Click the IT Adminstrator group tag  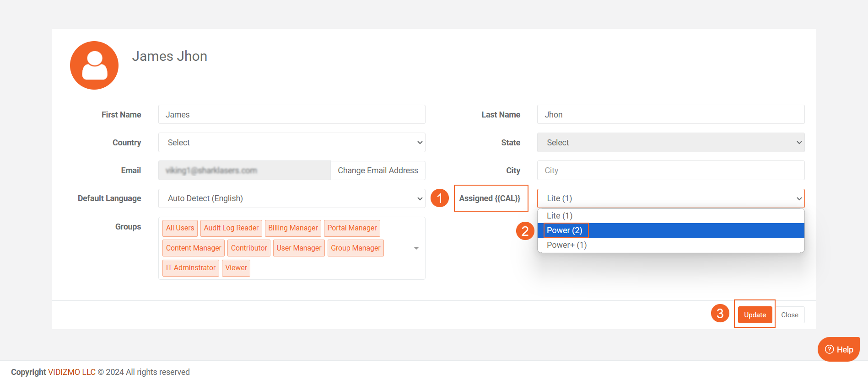point(190,268)
